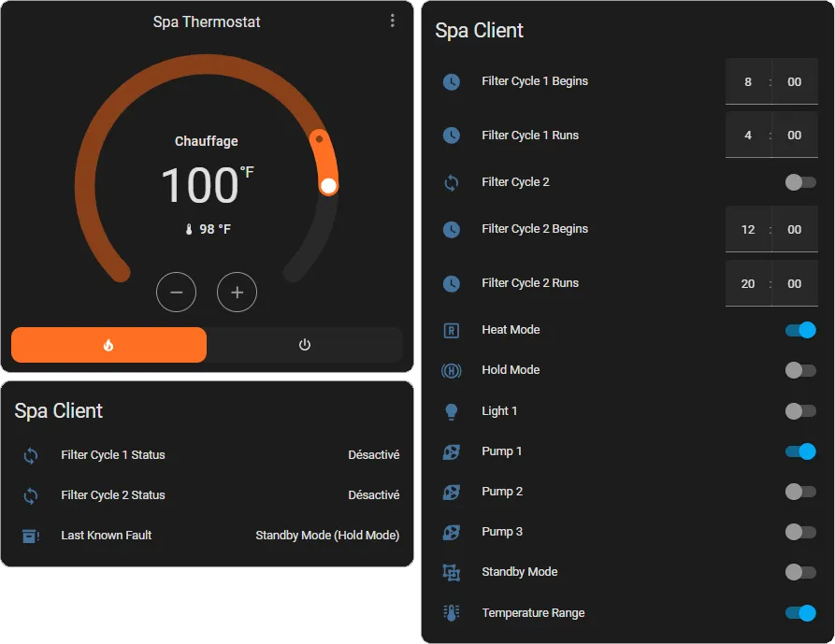Click the Filter Cycle 2 Status Désactivé value

pyautogui.click(x=374, y=495)
